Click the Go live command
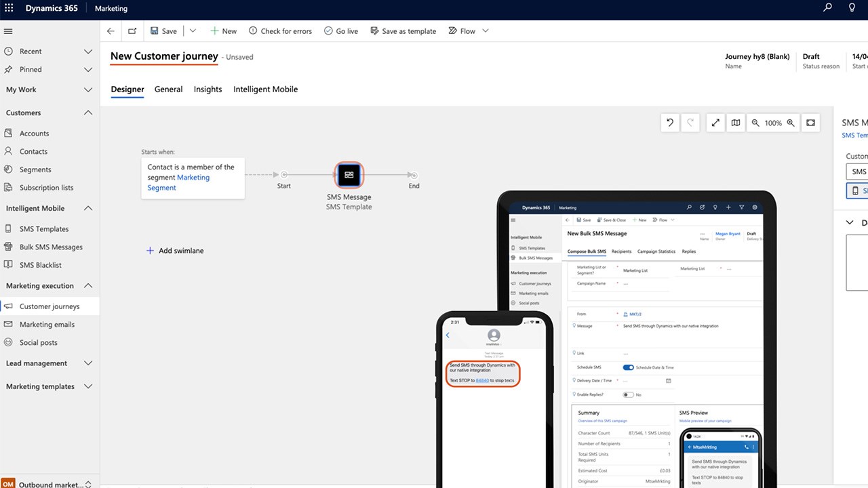The height and width of the screenshot is (488, 868). coord(341,31)
